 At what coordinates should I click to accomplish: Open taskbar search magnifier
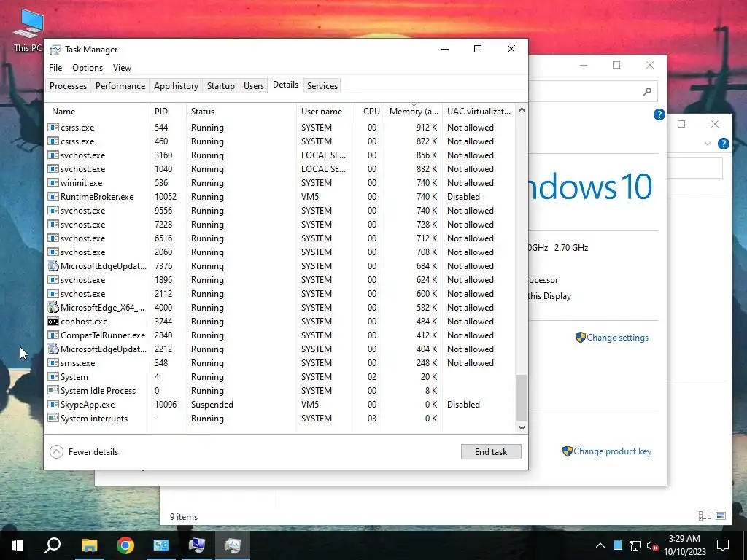tap(53, 545)
